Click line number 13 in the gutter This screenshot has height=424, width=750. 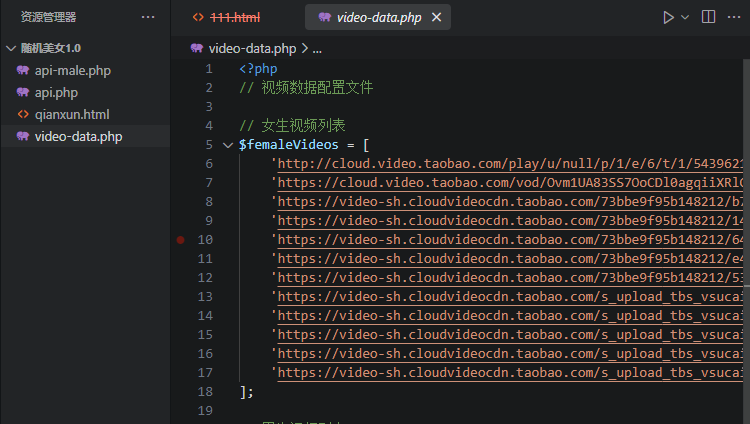point(205,297)
